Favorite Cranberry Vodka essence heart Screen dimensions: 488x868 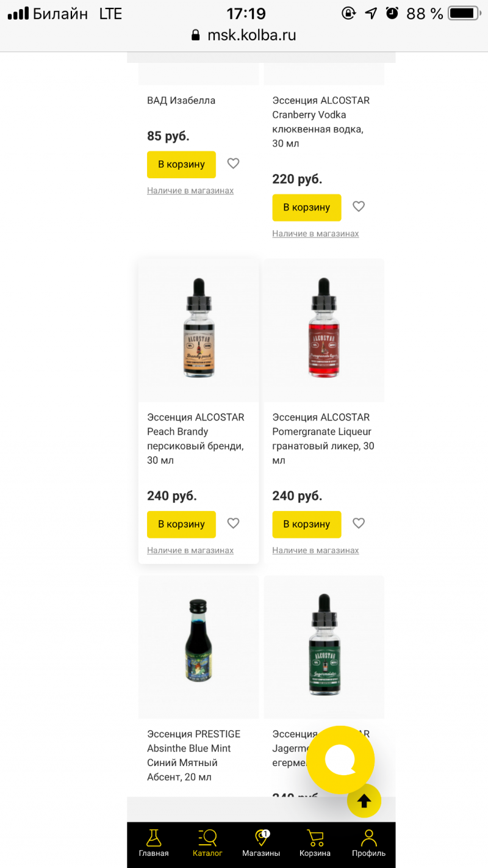359,207
